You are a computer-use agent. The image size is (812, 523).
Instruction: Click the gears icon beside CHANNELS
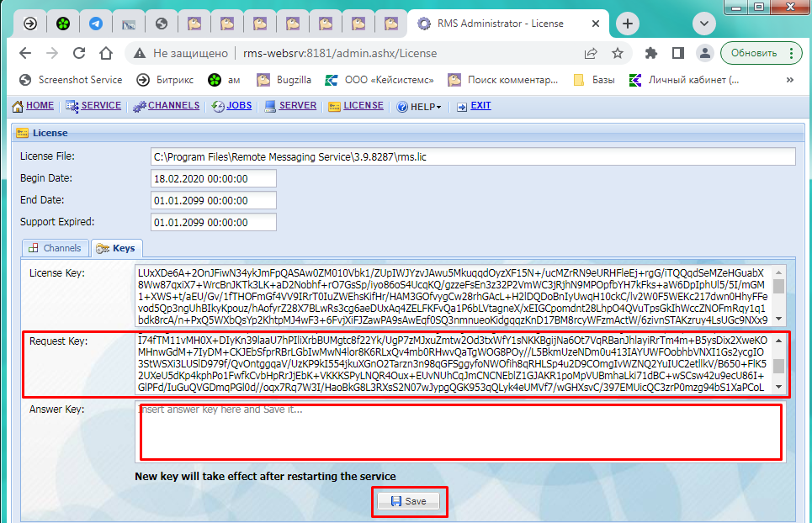[x=140, y=107]
